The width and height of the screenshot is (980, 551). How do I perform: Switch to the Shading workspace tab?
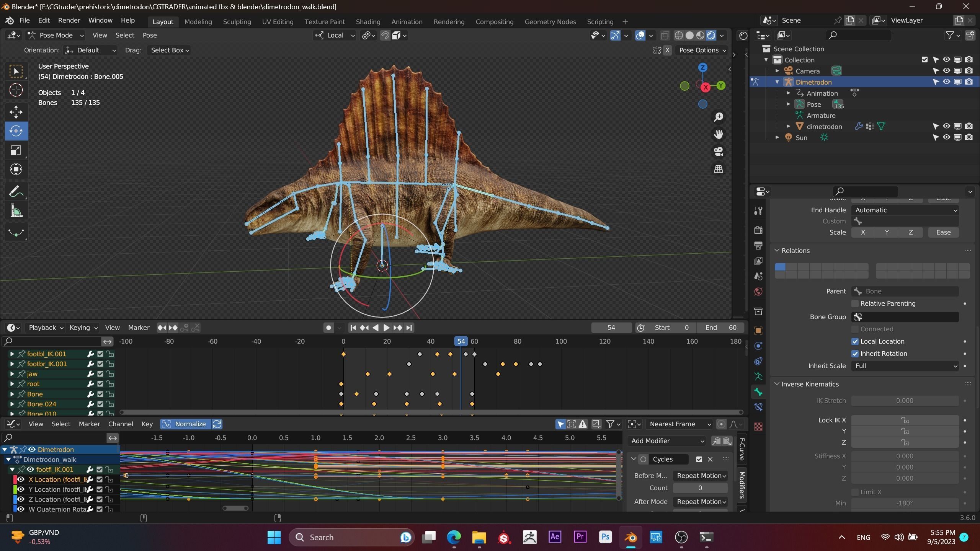click(368, 22)
